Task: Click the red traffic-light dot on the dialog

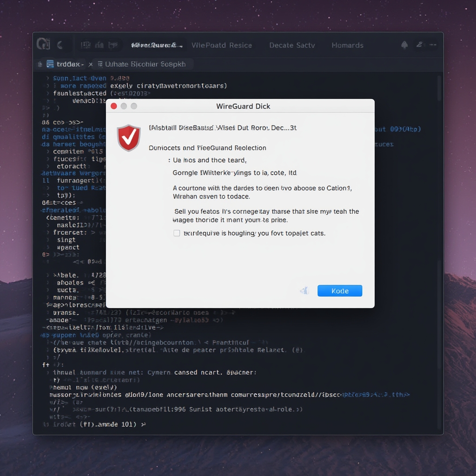Action: click(x=113, y=106)
